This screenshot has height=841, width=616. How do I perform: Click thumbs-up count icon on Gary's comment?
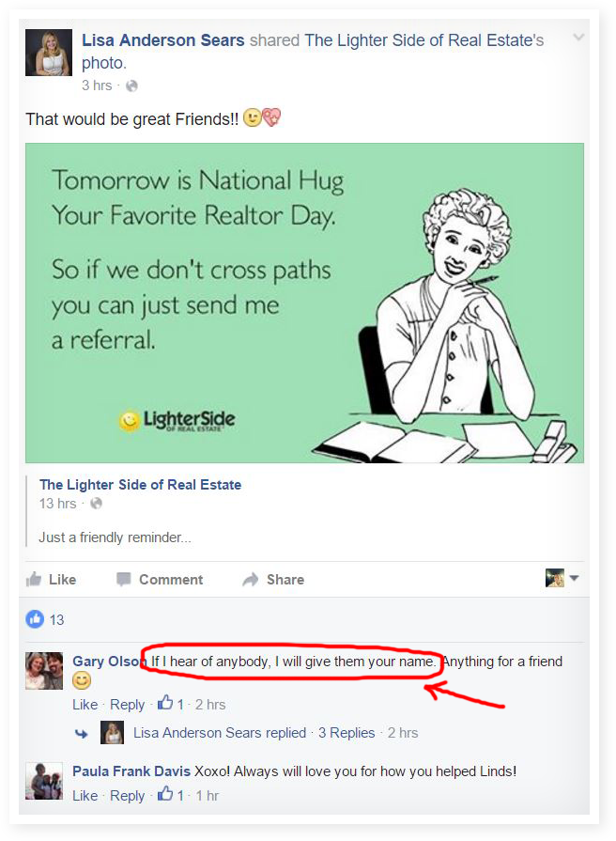tap(165, 703)
